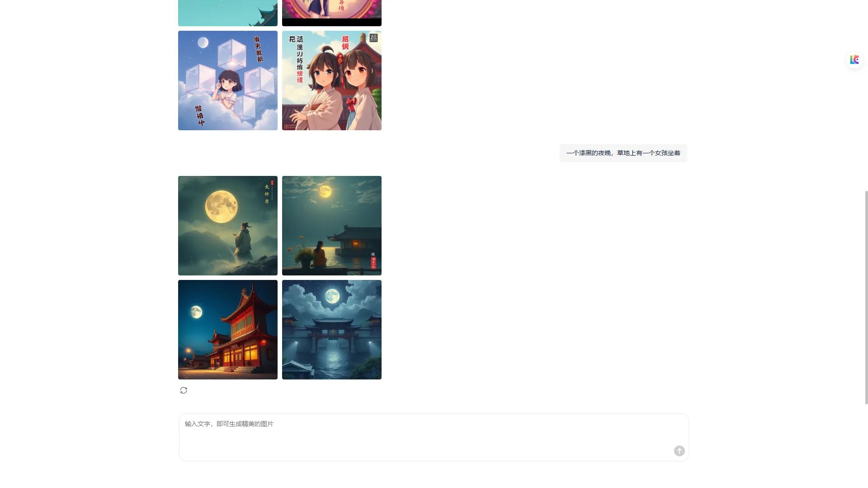Image resolution: width=868 pixels, height=488 pixels.
Task: Click the send arrow button in prompt box
Action: (679, 451)
